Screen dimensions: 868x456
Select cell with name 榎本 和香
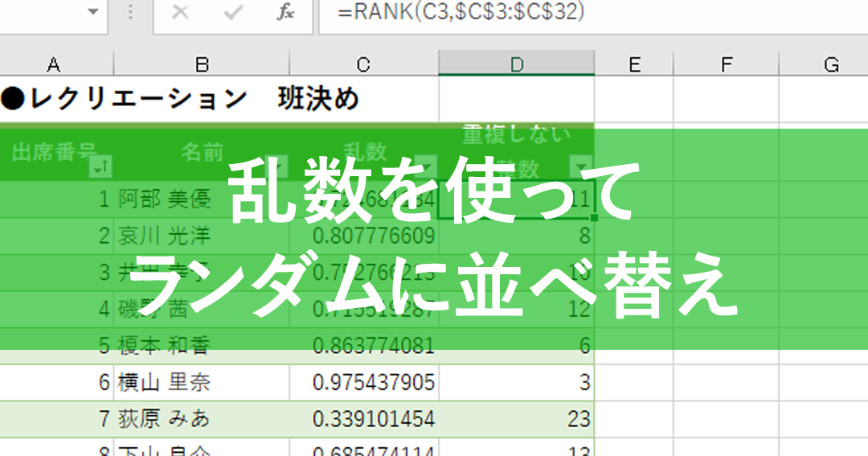[x=202, y=346]
